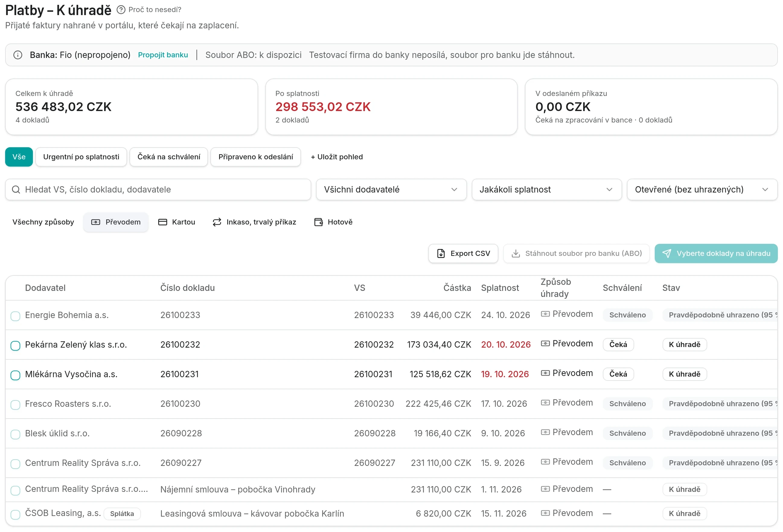Image resolution: width=783 pixels, height=532 pixels.
Task: Click the Propojit banku link
Action: click(x=163, y=55)
